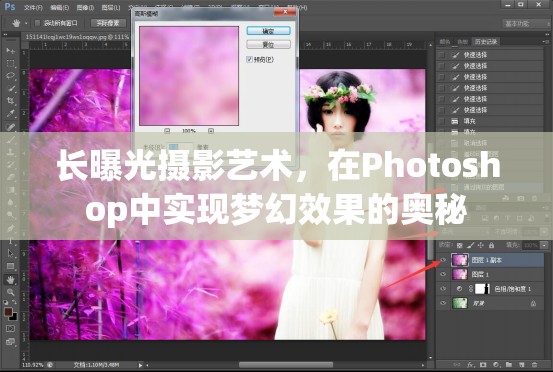
Task: Lock layer position icon
Action: (481, 245)
